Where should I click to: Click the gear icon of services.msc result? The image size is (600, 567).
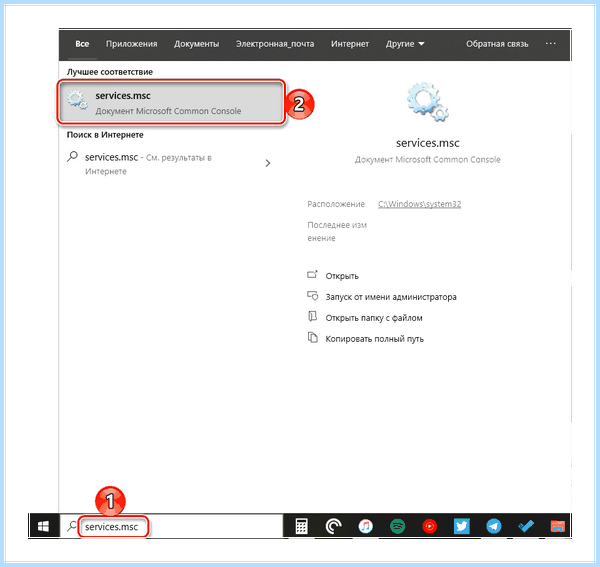(x=77, y=100)
